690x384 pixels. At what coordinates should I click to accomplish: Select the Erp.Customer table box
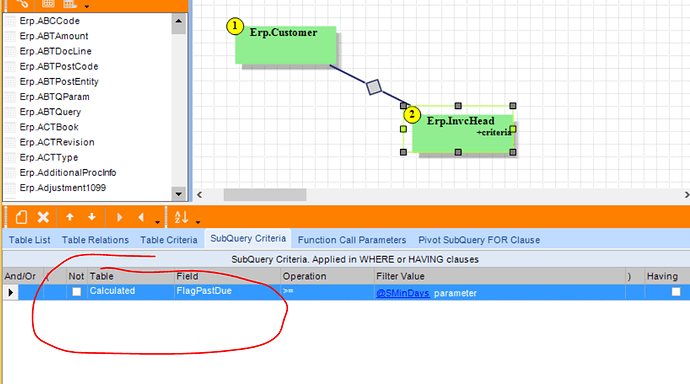click(x=286, y=45)
